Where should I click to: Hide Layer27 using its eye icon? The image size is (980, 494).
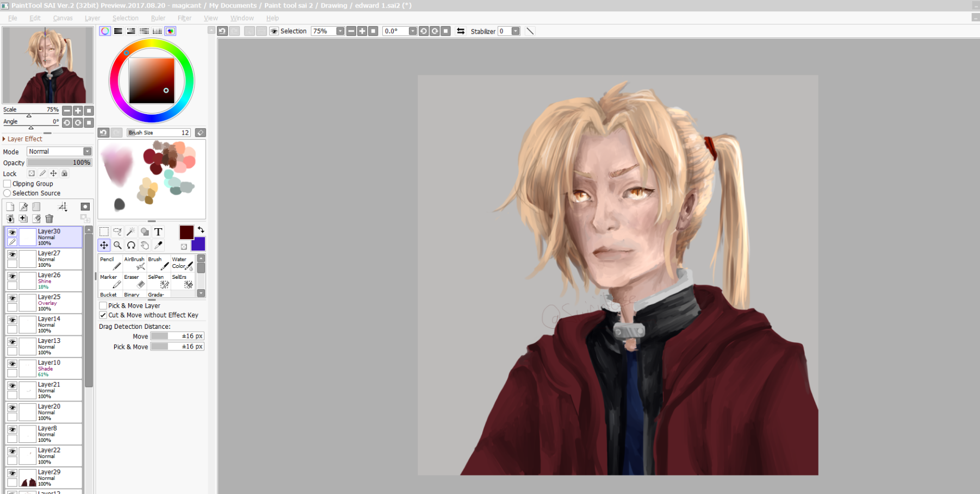tap(12, 254)
